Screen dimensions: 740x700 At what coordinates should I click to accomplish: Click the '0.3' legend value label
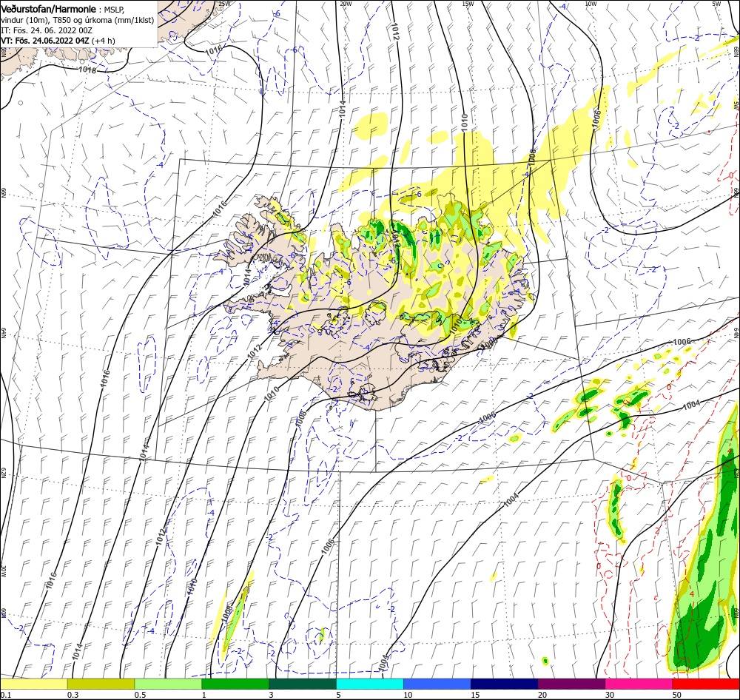tap(73, 695)
